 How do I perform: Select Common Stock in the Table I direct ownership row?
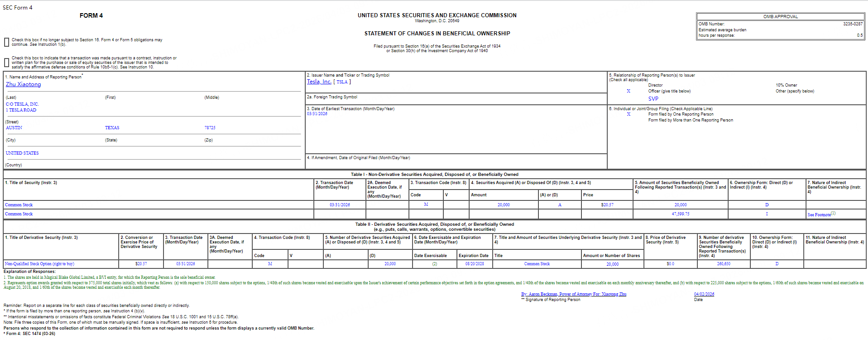pyautogui.click(x=19, y=205)
